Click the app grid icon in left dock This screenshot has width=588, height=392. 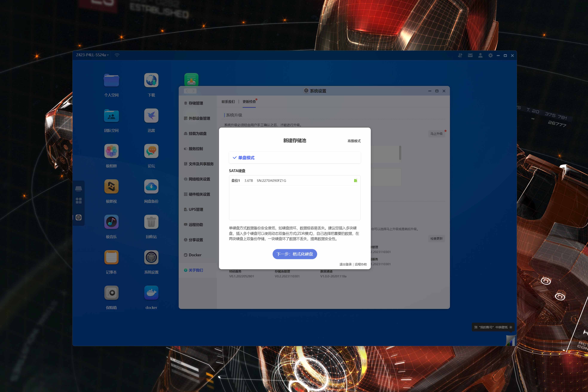(x=78, y=200)
